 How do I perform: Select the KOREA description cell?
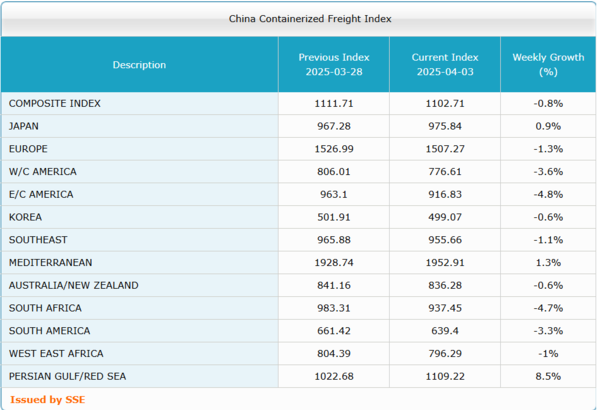click(25, 217)
